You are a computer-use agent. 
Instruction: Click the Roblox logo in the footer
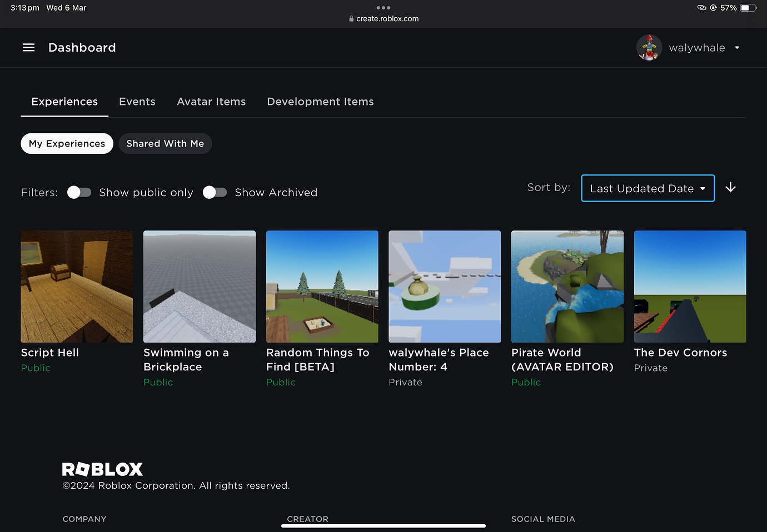102,469
